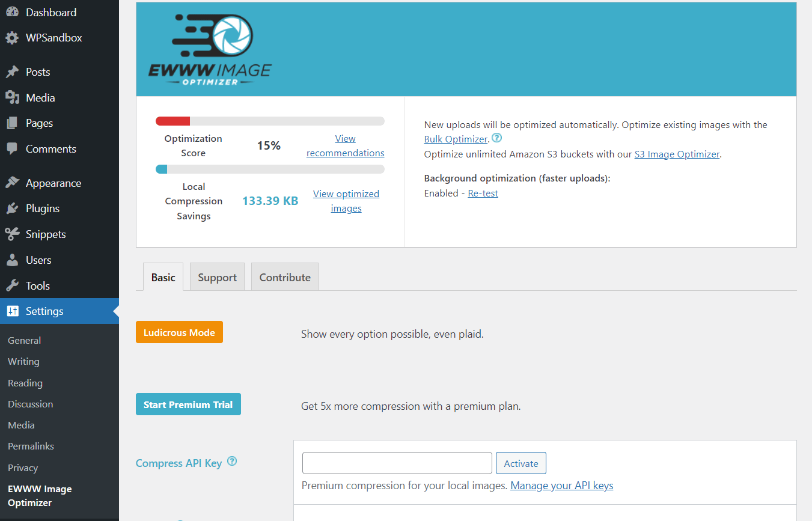Open EWWW Image Optimizer under Settings
The width and height of the screenshot is (812, 521).
(x=39, y=495)
